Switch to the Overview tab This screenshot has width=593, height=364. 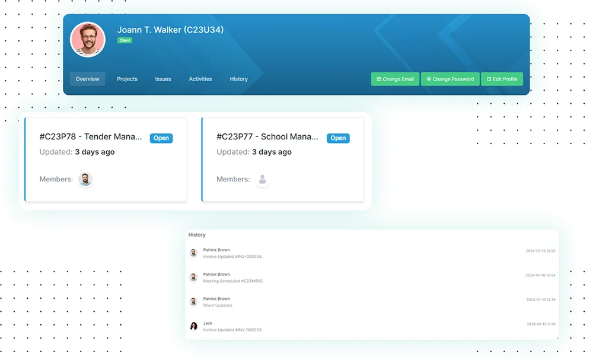87,79
